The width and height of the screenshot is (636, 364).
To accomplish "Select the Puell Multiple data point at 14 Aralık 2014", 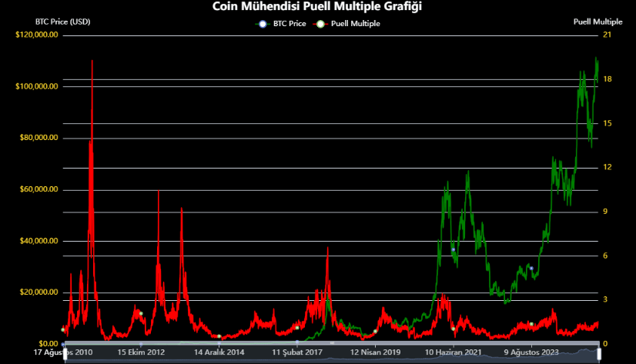I will (219, 336).
